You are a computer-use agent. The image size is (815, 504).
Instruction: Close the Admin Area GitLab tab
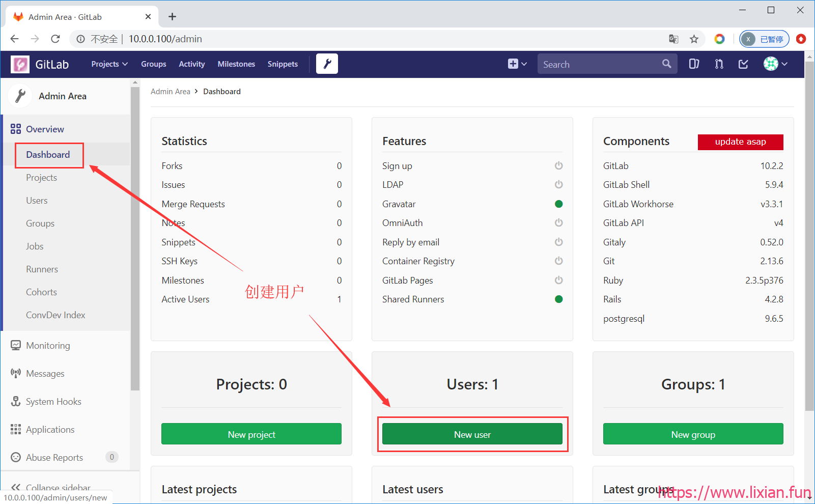[148, 17]
